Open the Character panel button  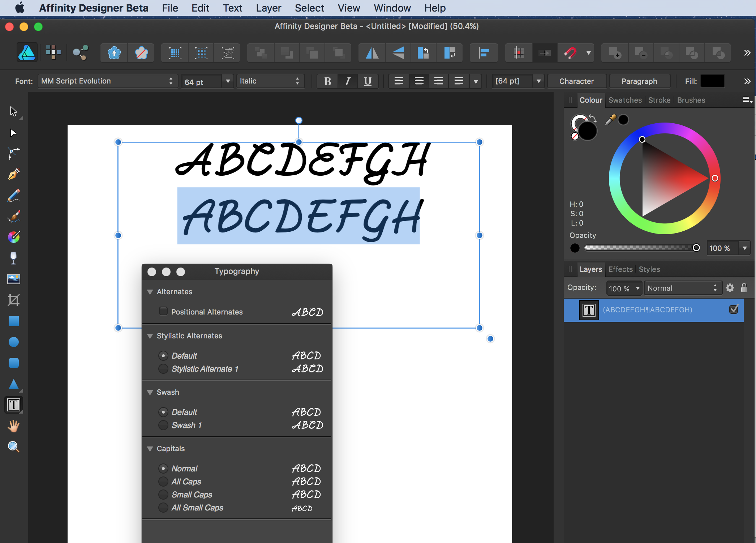point(577,81)
